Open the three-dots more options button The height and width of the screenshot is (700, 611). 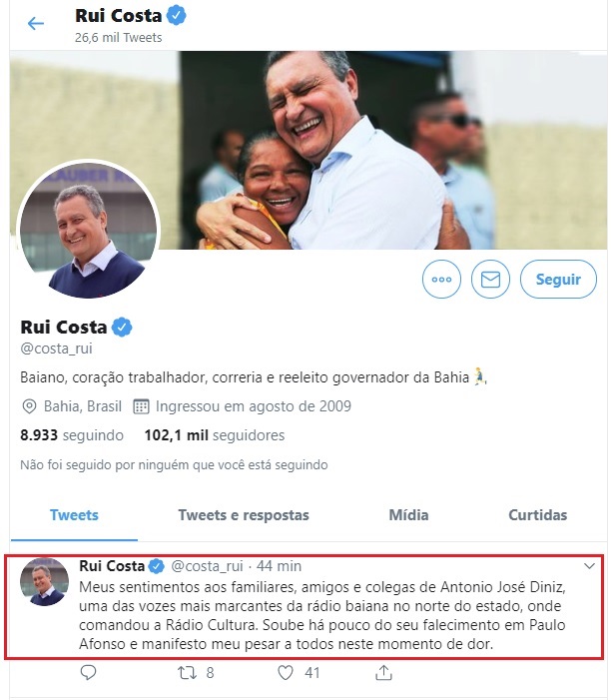441,279
